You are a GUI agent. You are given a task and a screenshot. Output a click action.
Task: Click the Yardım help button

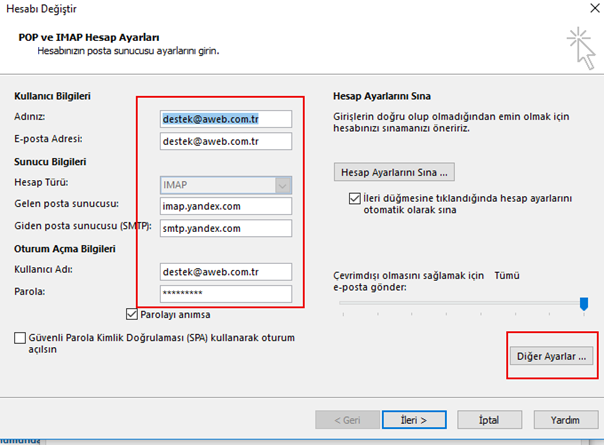[566, 420]
